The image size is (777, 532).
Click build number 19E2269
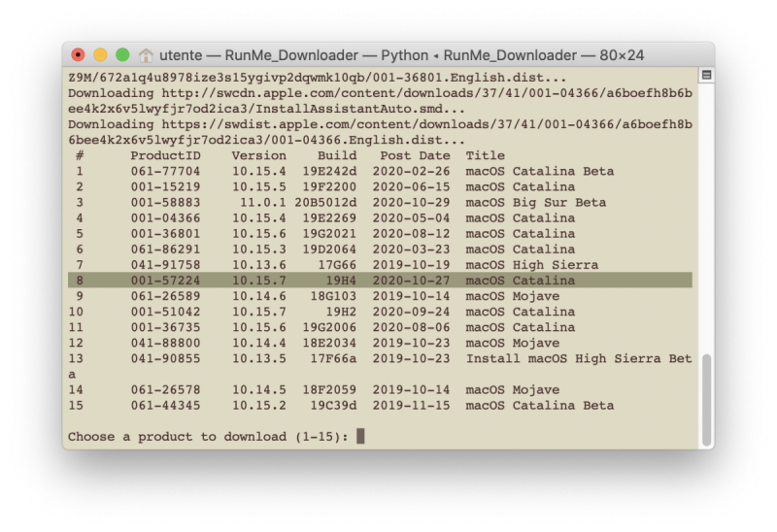point(329,218)
